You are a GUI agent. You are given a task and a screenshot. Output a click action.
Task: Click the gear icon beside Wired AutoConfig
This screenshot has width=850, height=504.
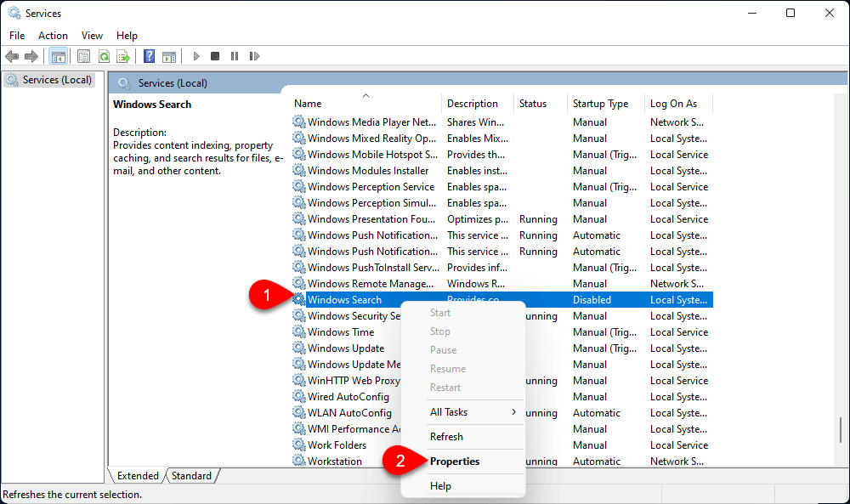coord(298,396)
